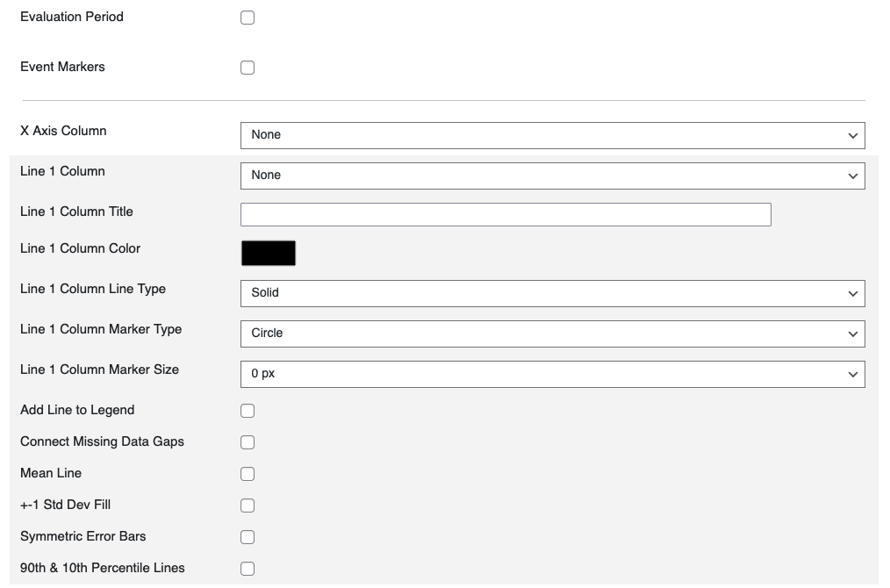This screenshot has width=890, height=588.
Task: Enable the Mean Line option
Action: pos(247,473)
